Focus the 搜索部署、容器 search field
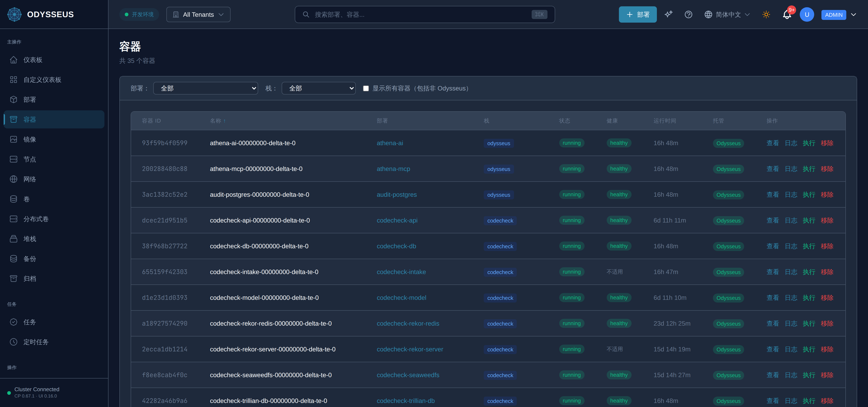The width and height of the screenshot is (868, 407). click(425, 14)
